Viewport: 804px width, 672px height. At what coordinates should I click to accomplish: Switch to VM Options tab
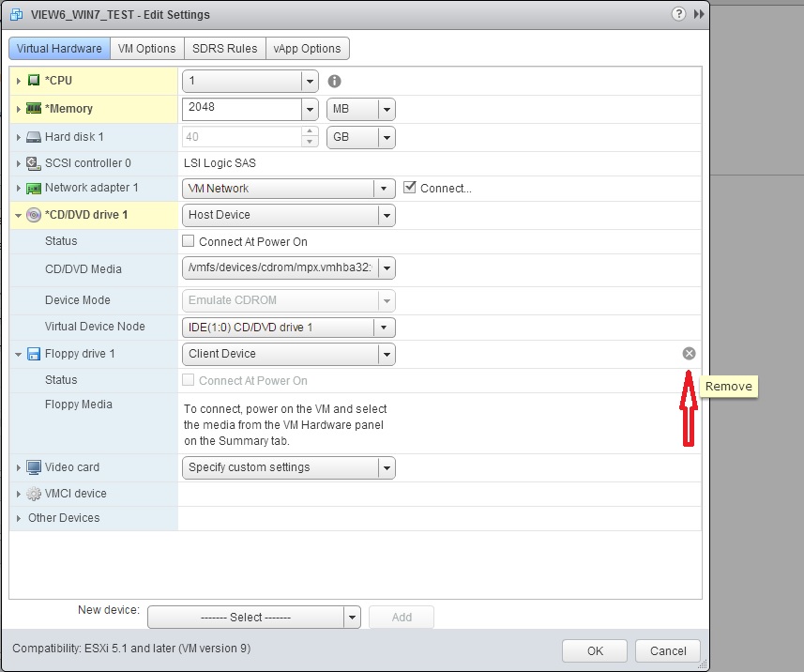147,48
